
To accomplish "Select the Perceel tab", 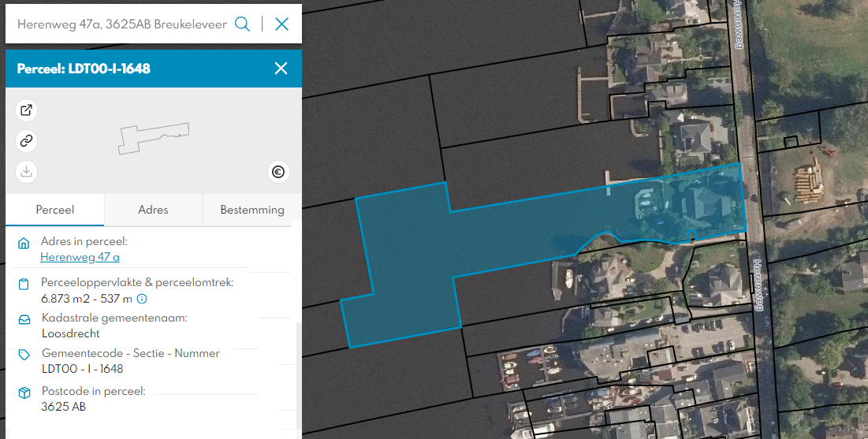I will point(55,210).
